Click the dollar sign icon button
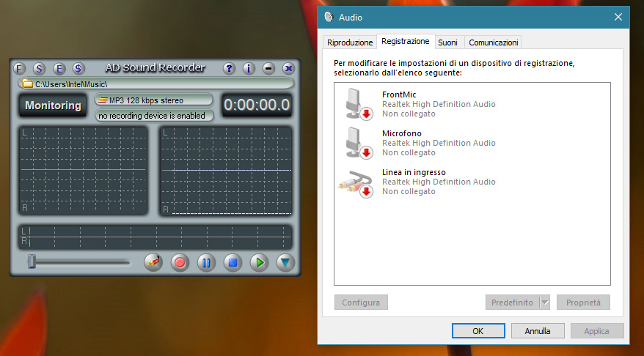This screenshot has height=356, width=644. pyautogui.click(x=78, y=68)
